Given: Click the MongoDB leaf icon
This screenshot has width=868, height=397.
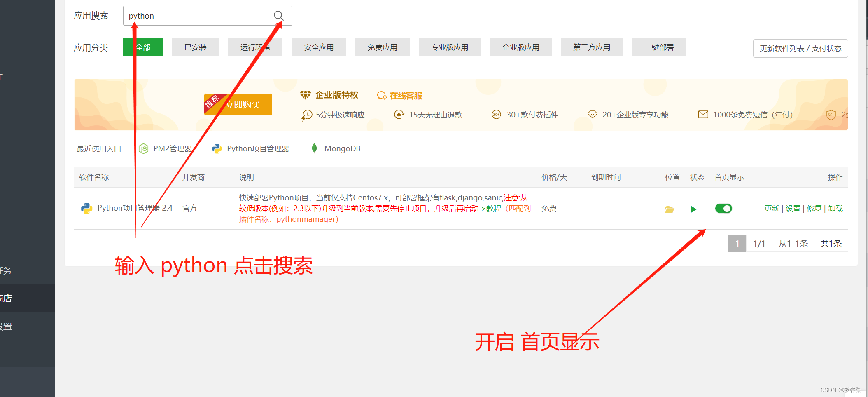Looking at the screenshot, I should click(314, 148).
